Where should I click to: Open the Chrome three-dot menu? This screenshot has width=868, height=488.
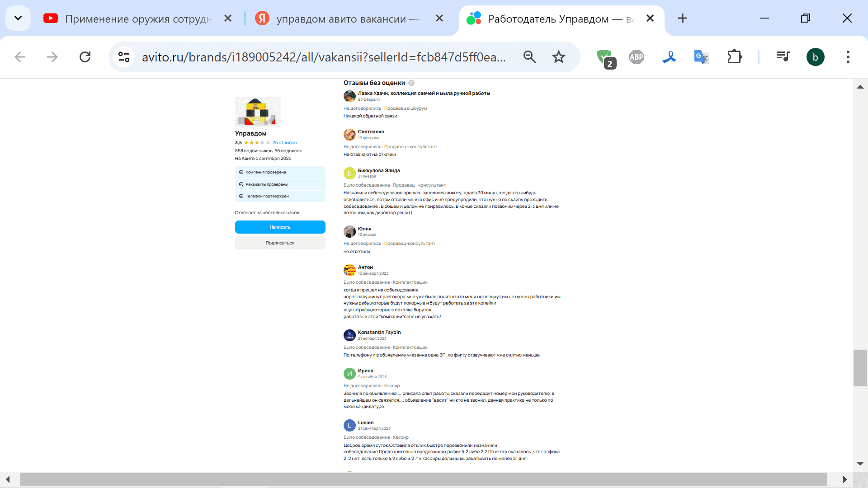click(848, 57)
